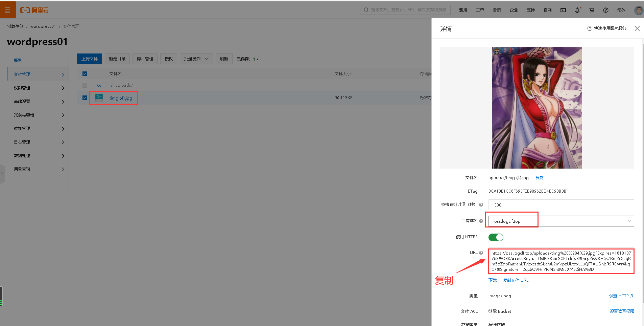This screenshot has height=326, width=644.
Task: Open the 批量操作 batch operations dropdown
Action: tap(196, 59)
